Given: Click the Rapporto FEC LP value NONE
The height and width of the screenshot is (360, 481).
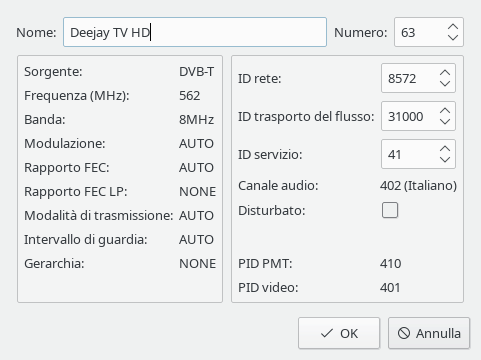Looking at the screenshot, I should coord(197,192).
